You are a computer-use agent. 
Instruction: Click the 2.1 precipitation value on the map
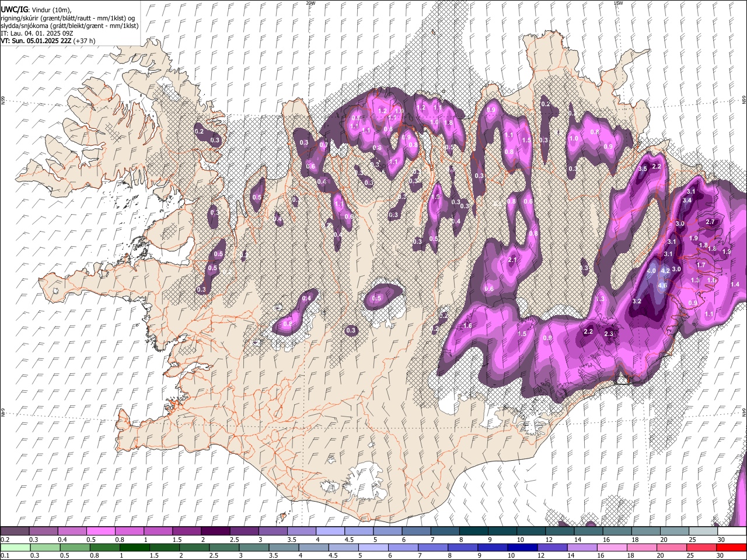(x=513, y=260)
